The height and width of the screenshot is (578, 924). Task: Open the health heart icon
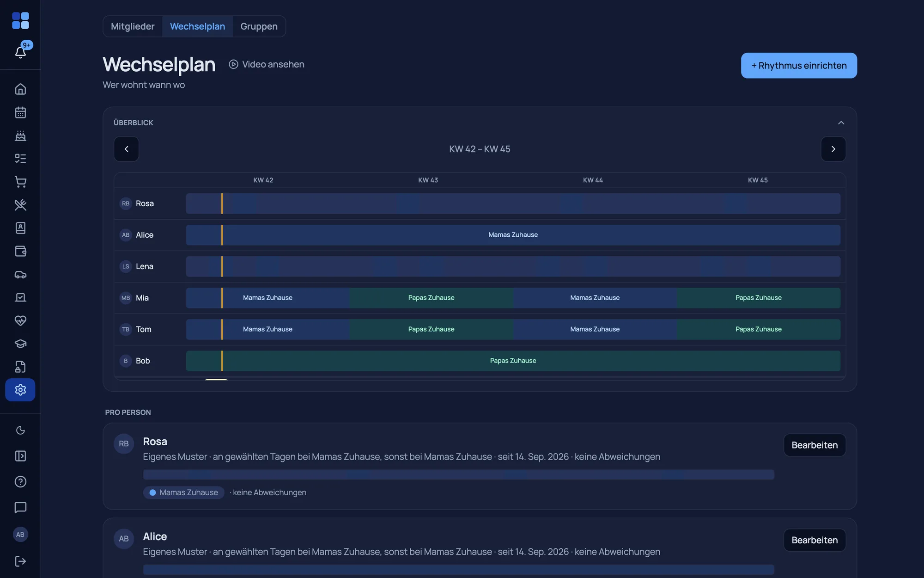pos(20,320)
